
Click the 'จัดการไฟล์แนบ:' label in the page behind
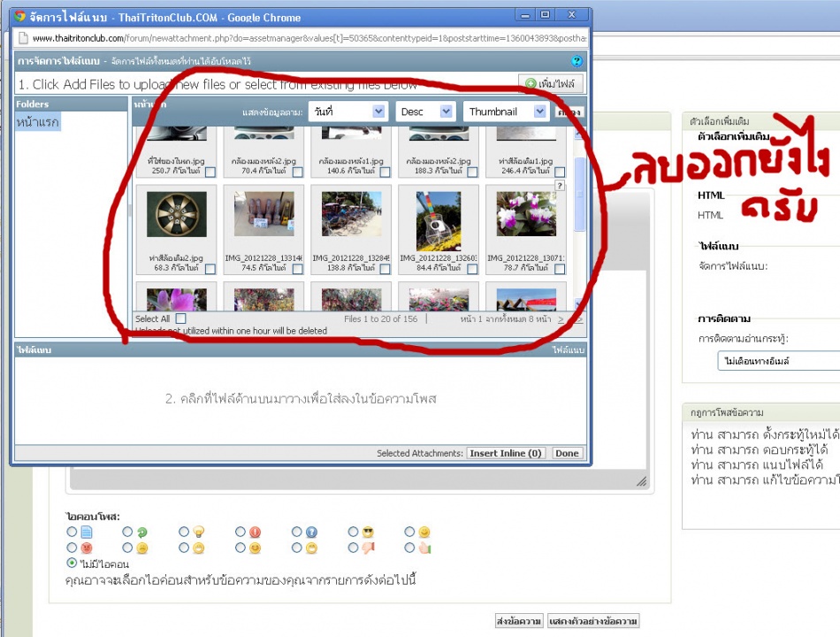point(733,266)
